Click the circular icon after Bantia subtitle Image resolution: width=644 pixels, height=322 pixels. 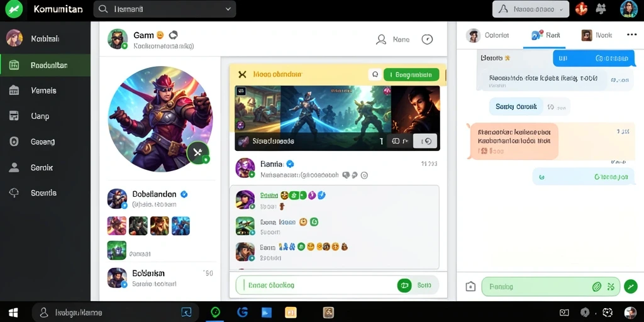point(364,175)
